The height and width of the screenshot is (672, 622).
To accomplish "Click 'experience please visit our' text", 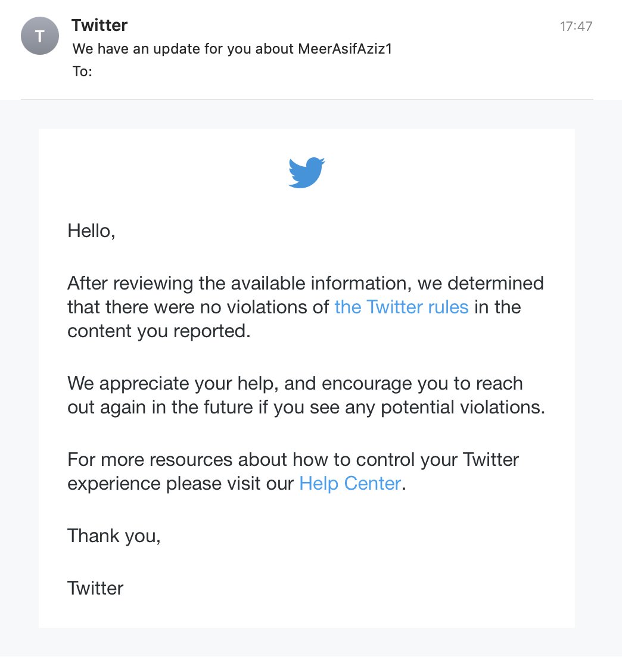I will [x=181, y=483].
